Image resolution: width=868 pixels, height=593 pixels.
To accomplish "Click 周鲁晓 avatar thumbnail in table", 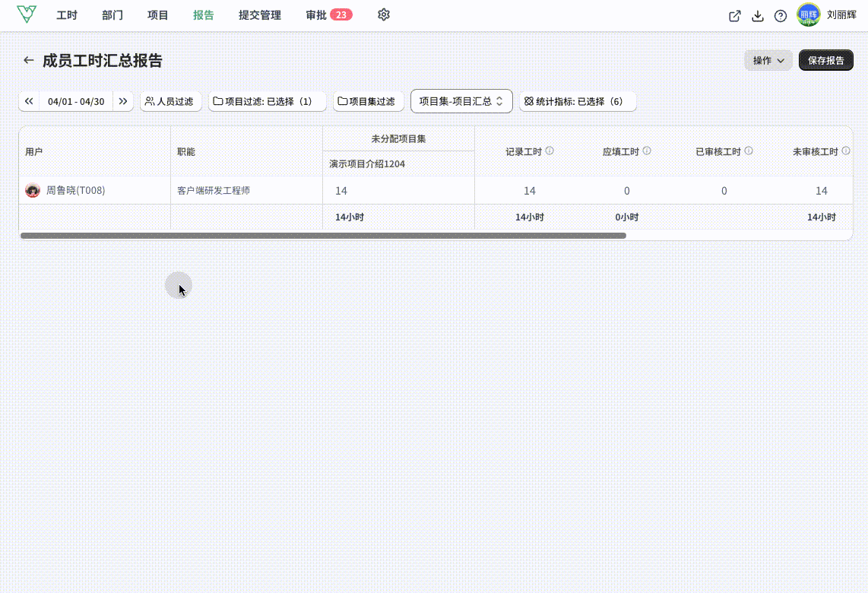I will click(33, 191).
